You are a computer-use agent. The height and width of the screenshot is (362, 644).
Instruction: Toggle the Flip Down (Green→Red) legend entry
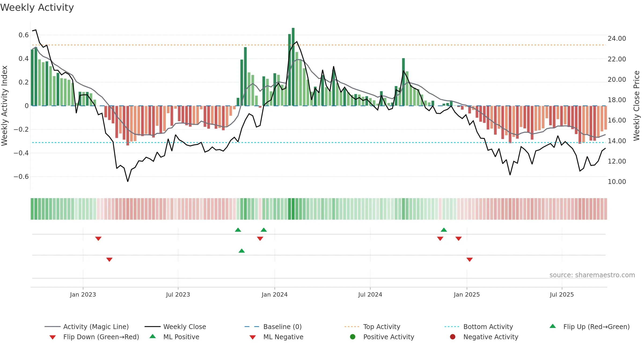(94, 337)
